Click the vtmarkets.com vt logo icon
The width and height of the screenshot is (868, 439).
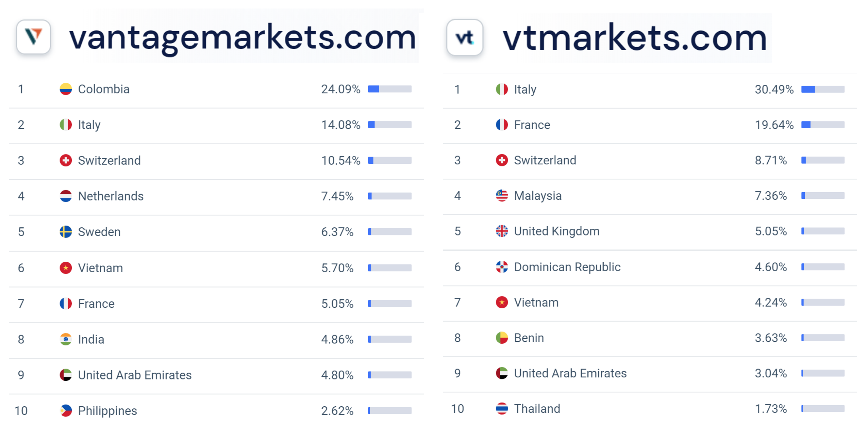465,37
